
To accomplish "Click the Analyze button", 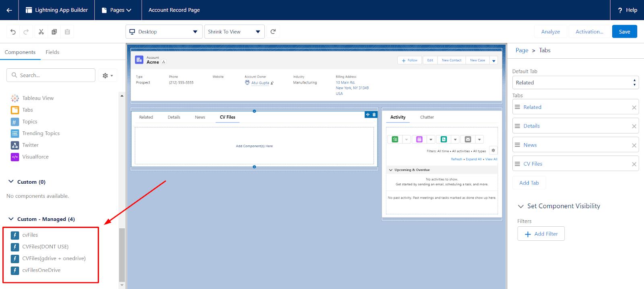I will (551, 32).
